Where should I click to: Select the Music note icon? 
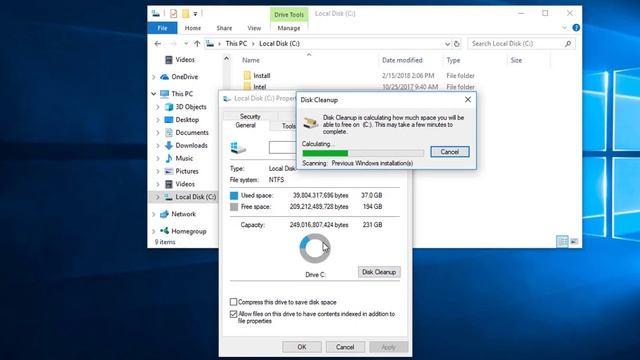pos(169,158)
